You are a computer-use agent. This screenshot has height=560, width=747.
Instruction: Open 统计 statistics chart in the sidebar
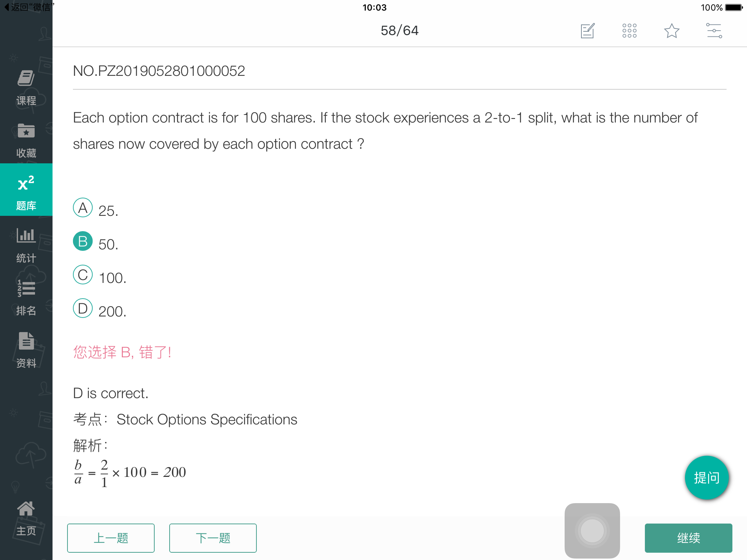click(26, 245)
